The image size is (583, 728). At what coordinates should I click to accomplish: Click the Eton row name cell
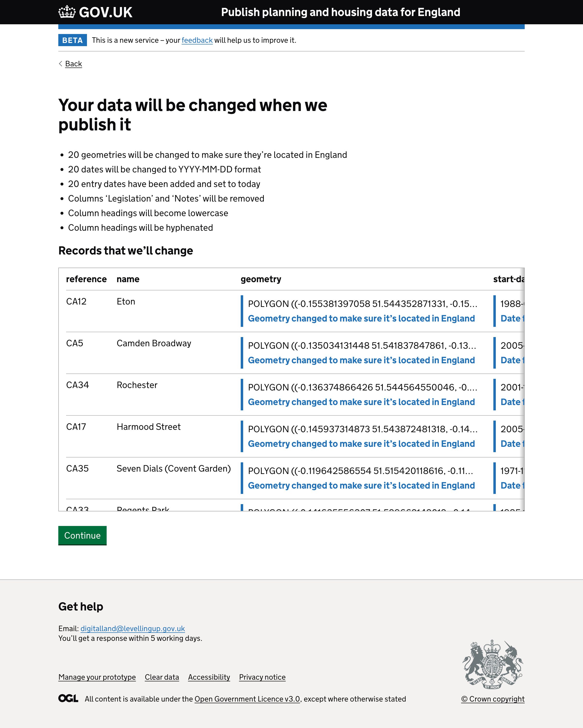pyautogui.click(x=126, y=302)
